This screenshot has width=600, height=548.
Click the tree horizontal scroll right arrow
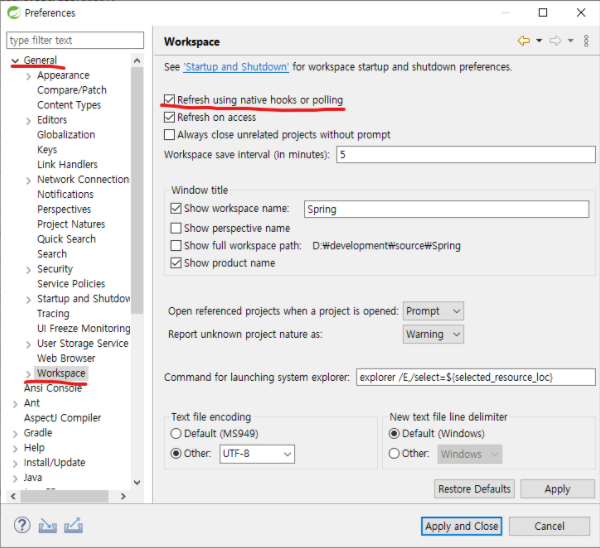coord(123,496)
